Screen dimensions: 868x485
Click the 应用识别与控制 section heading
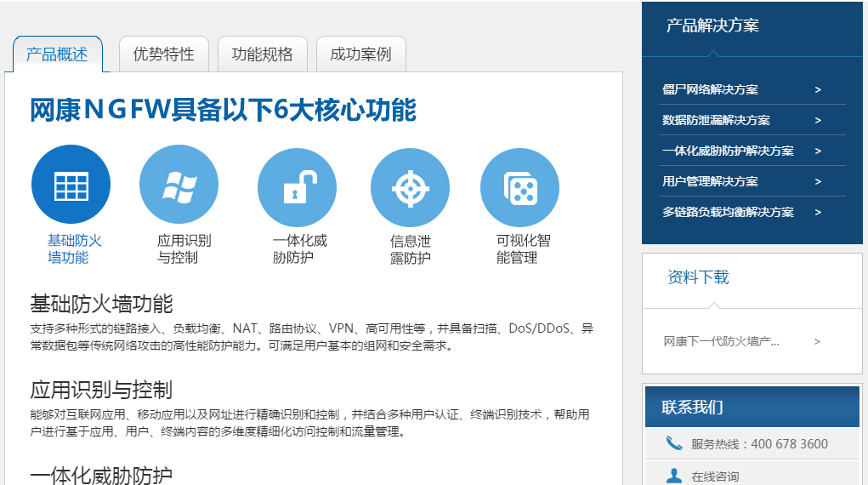point(101,391)
